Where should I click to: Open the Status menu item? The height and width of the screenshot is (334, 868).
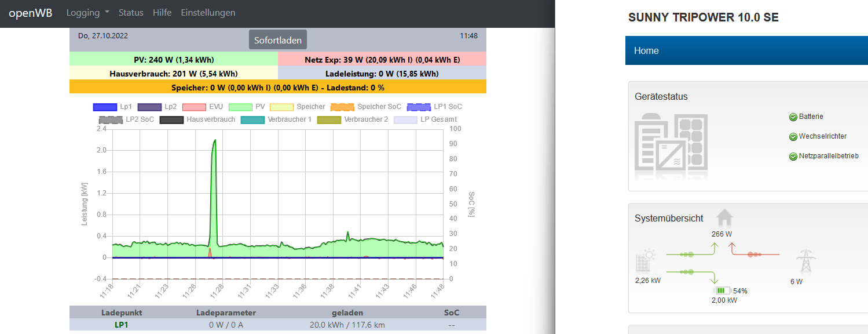pos(131,12)
